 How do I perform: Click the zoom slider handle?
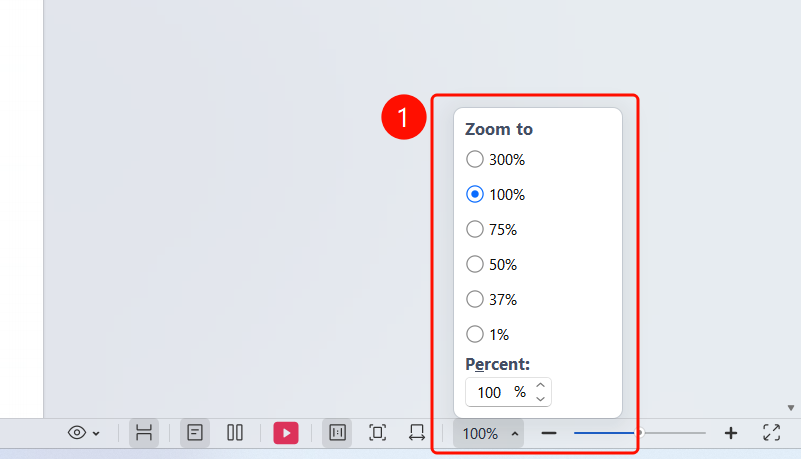[x=640, y=433]
